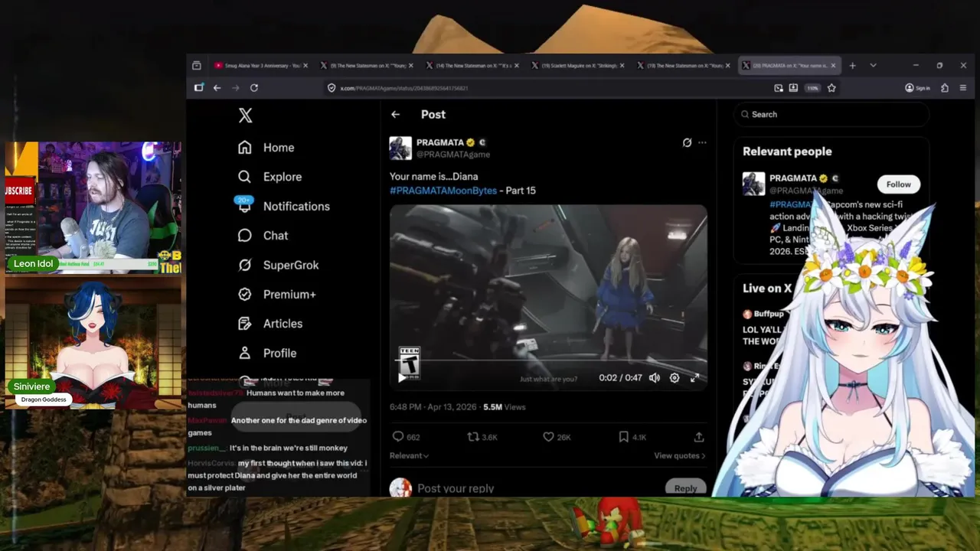Bookmark this page with the star icon
The width and height of the screenshot is (980, 551).
coord(831,88)
